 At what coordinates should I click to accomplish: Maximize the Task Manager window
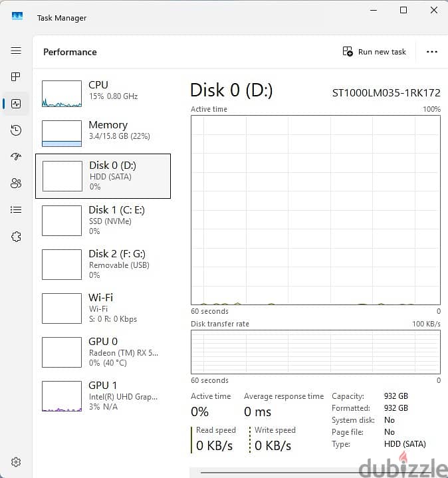(x=403, y=10)
